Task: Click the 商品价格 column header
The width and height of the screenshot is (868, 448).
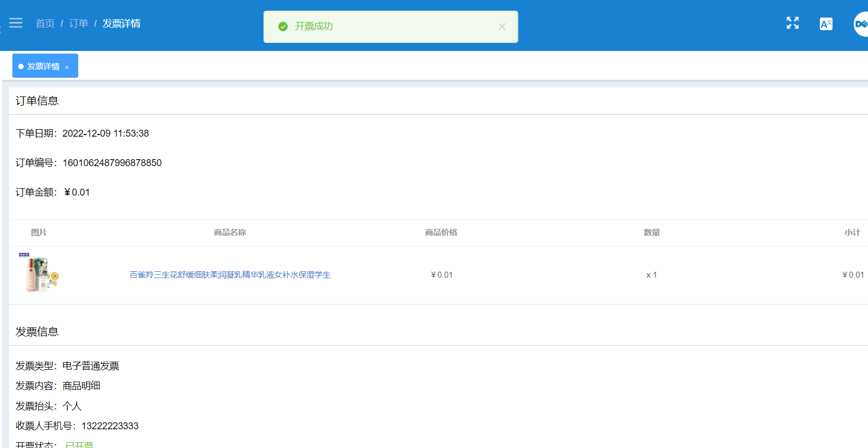Action: click(441, 233)
